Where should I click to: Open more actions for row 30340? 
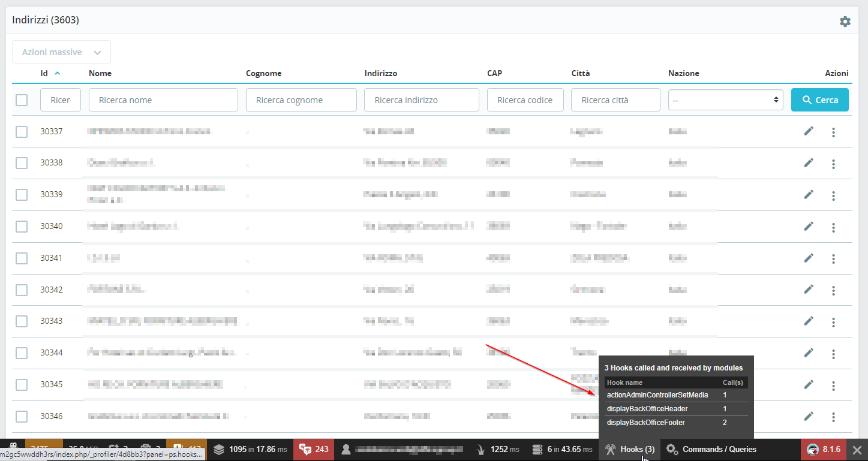(833, 227)
